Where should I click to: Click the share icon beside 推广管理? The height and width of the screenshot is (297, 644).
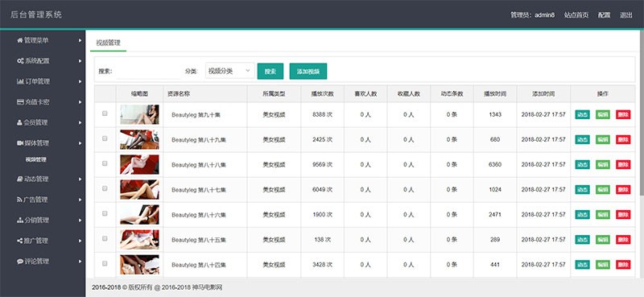tap(19, 241)
